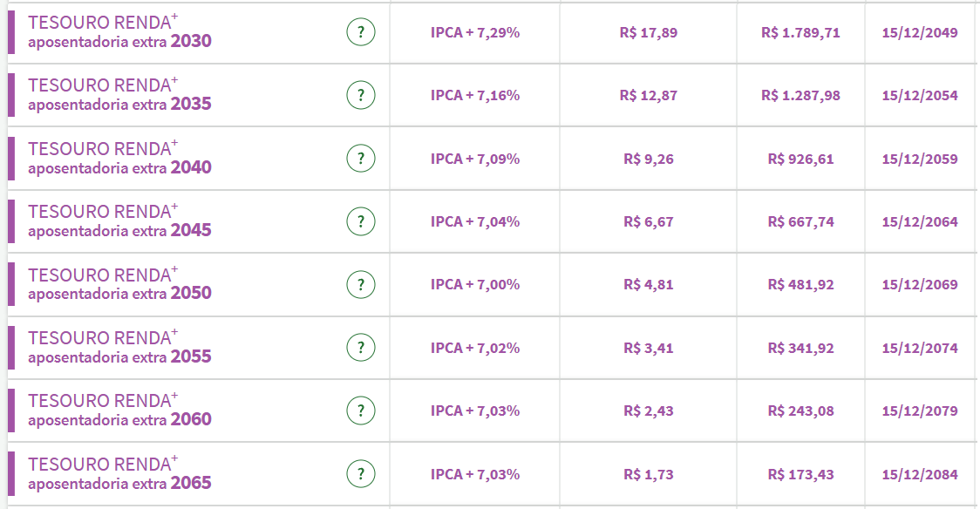Click help icon for Tesouro Renda+ 2030
This screenshot has width=980, height=509.
[x=361, y=33]
